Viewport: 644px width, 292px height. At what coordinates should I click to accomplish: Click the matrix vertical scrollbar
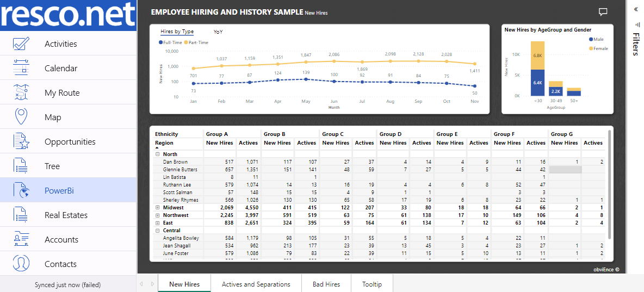[609, 184]
